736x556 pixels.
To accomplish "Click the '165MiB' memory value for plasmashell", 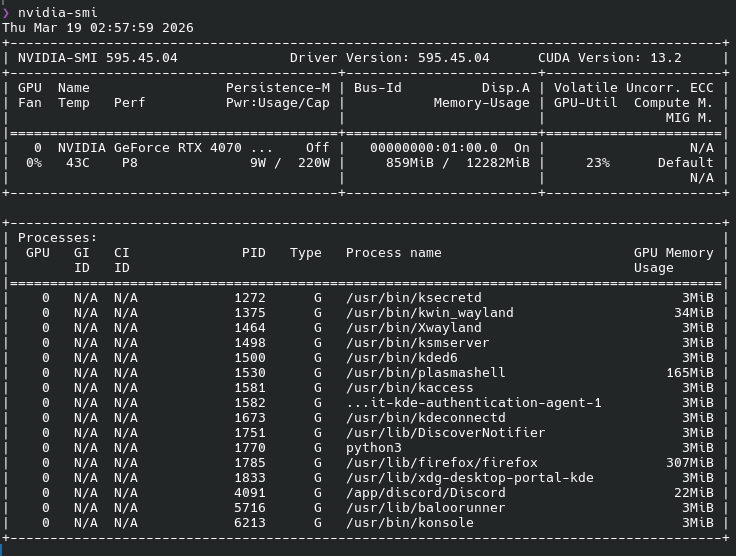I will (690, 373).
